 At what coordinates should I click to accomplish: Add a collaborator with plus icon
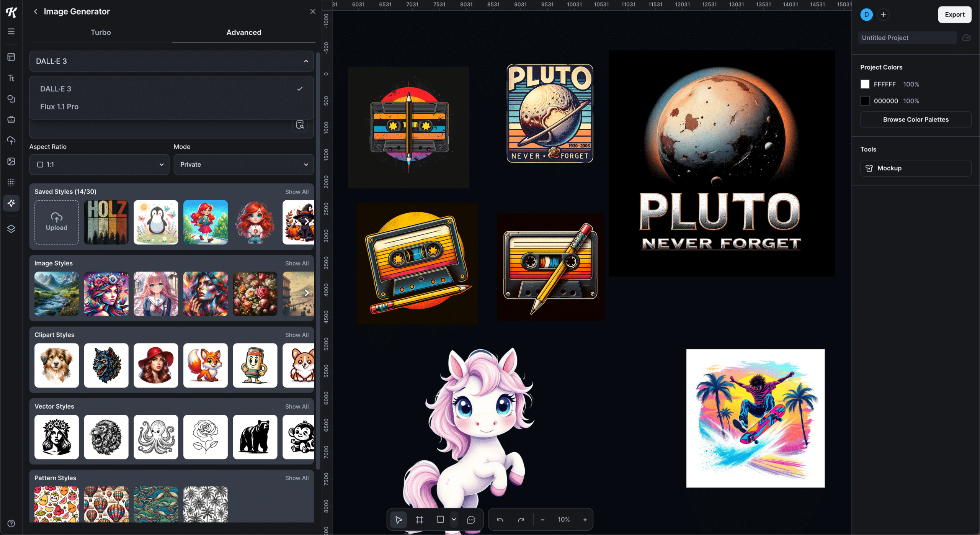point(883,15)
